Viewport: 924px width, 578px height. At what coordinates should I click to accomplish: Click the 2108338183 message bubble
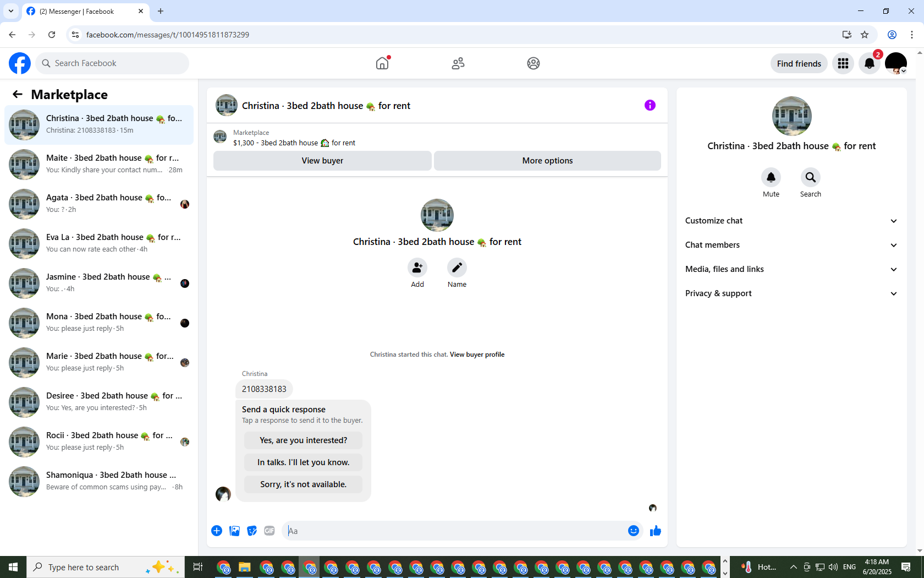coord(264,389)
